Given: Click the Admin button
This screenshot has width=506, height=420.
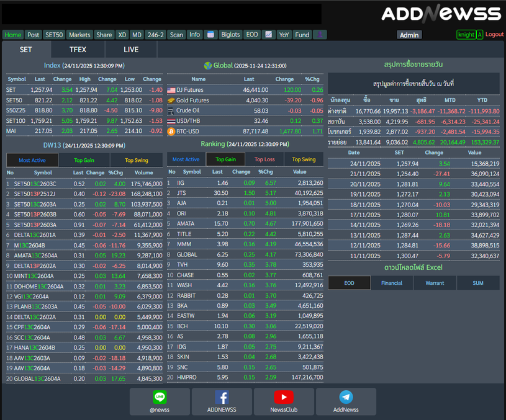Looking at the screenshot, I should click(x=409, y=35).
